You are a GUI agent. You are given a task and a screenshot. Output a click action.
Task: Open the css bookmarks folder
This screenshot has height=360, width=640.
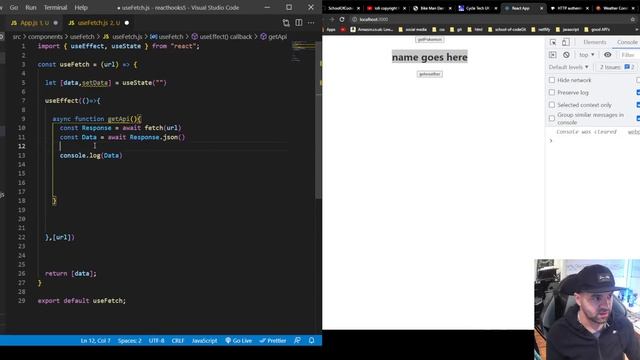pos(439,29)
